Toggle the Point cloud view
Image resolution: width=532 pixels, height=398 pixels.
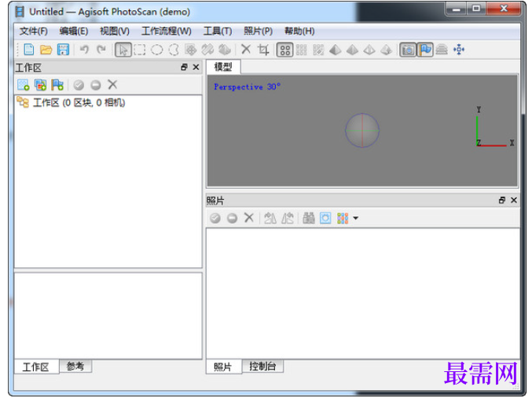click(x=285, y=50)
